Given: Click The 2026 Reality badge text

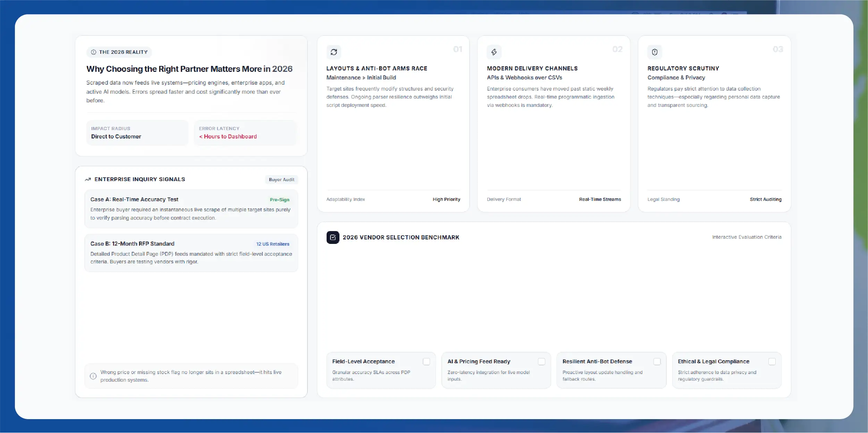Looking at the screenshot, I should pos(123,52).
